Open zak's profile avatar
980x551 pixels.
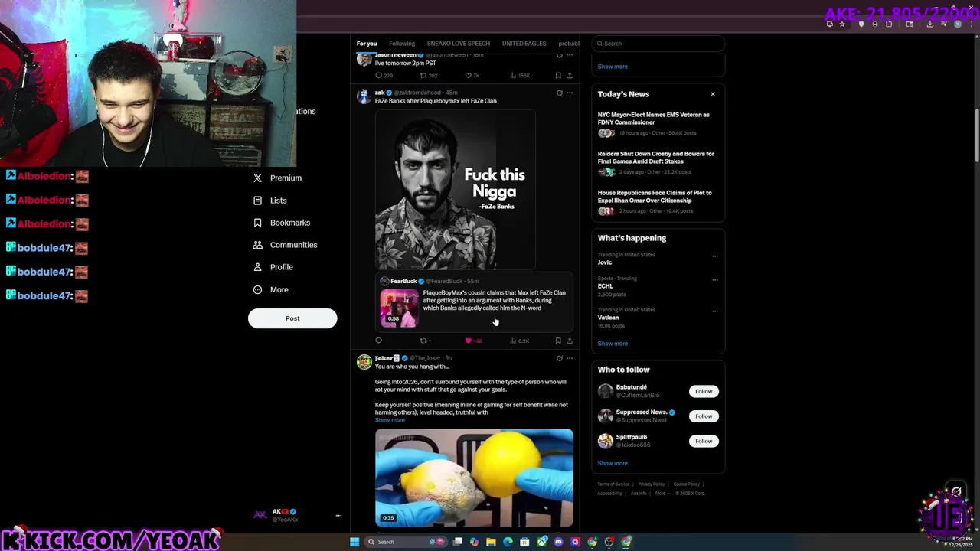coord(364,96)
